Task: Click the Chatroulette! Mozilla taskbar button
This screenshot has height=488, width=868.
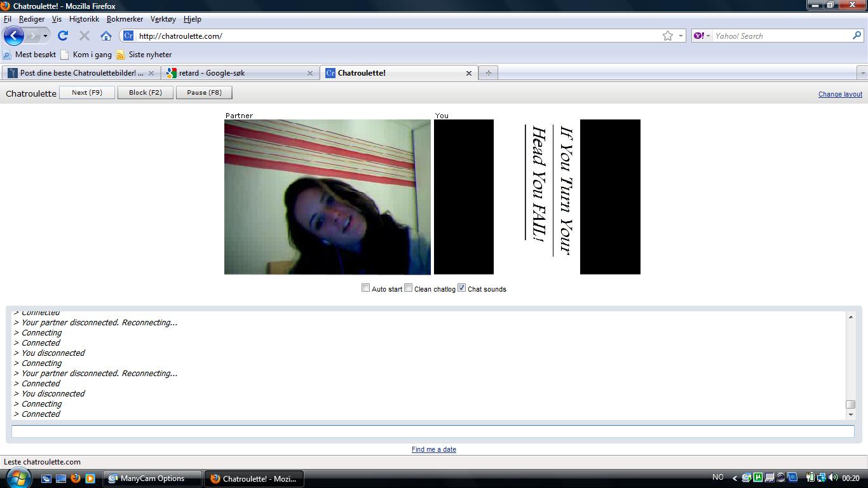Action: [x=254, y=478]
